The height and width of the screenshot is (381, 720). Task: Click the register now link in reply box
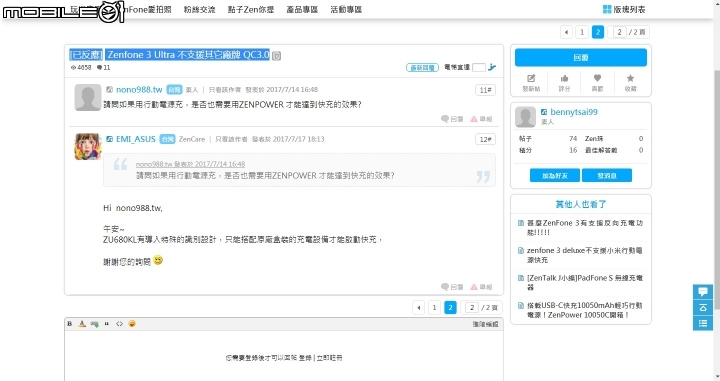[x=329, y=358]
